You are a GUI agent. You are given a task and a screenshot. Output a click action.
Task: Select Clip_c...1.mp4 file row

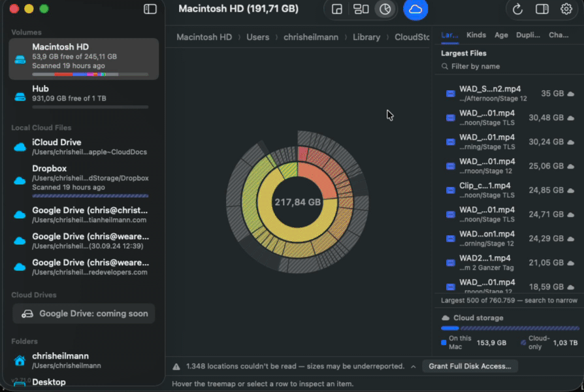(510, 190)
